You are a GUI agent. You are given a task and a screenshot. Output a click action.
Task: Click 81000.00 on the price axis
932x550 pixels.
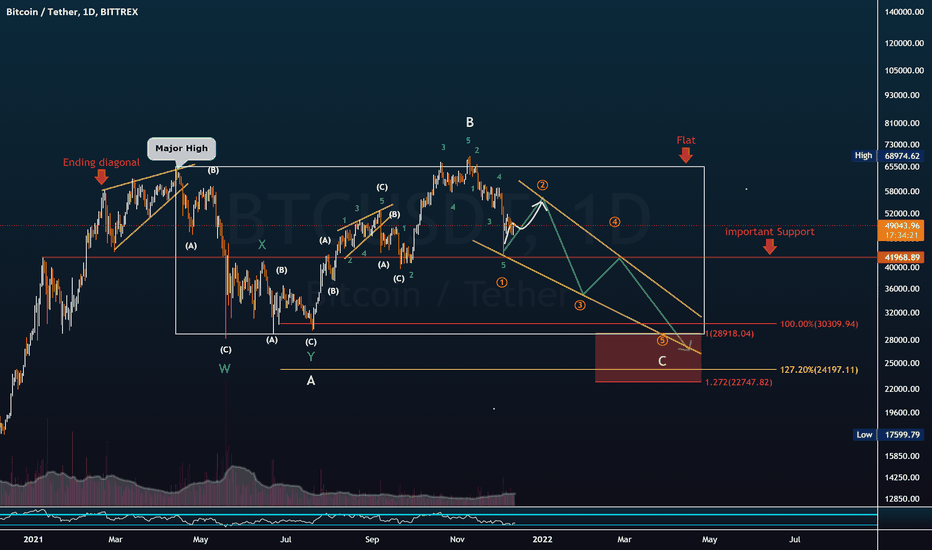tap(902, 123)
